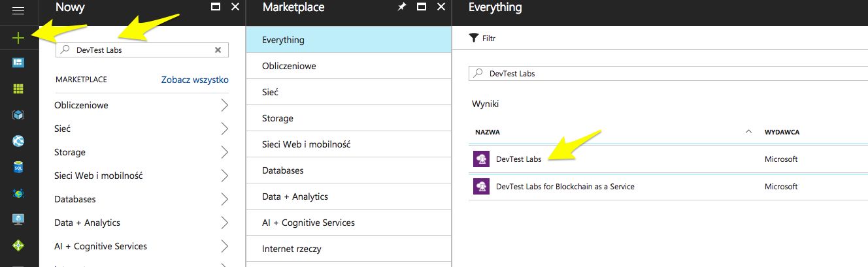868x267 pixels.
Task: Click the Everything blade search field
Action: (654, 74)
